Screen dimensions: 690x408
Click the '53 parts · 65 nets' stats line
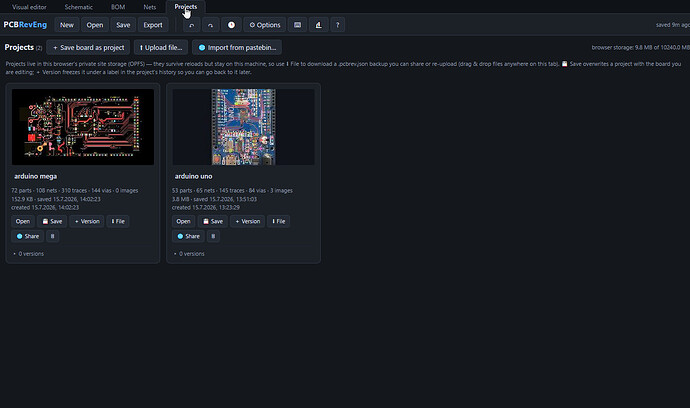click(232, 191)
